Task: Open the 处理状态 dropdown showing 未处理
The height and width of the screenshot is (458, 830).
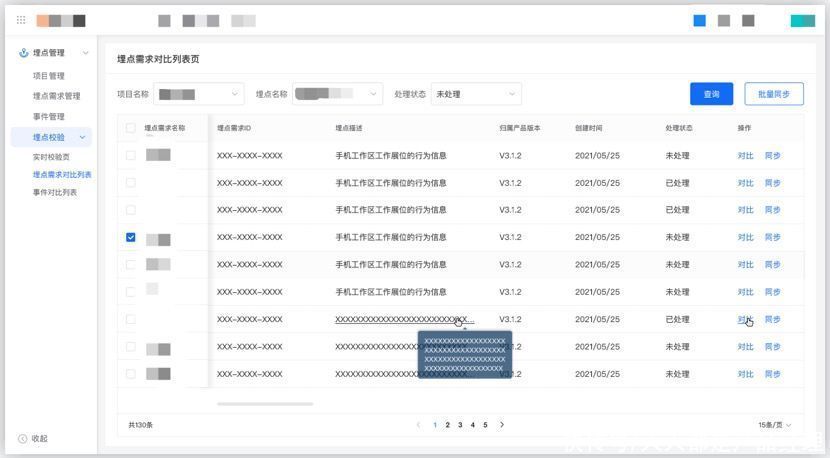Action: click(x=476, y=94)
